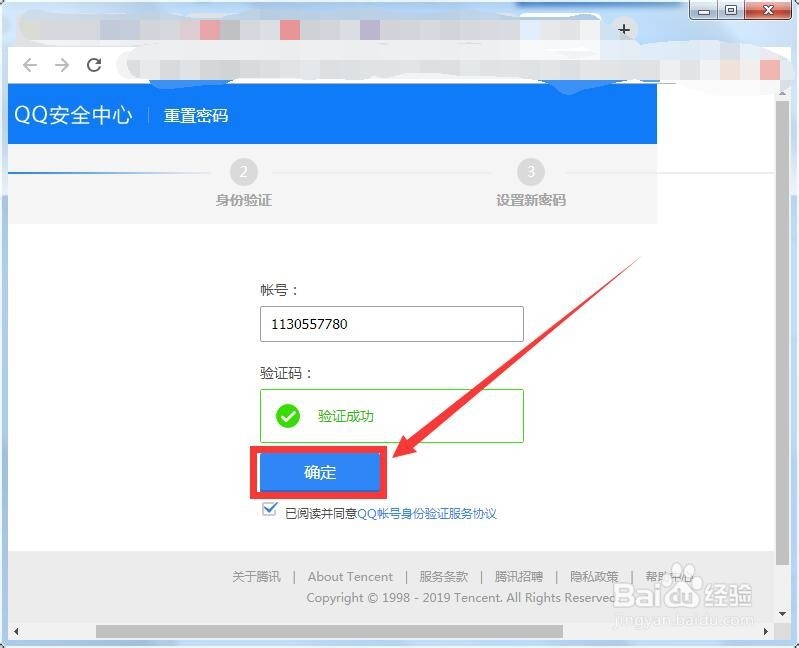Click the 重置密码 header label
Screen dimensions: 799x648
196,116
